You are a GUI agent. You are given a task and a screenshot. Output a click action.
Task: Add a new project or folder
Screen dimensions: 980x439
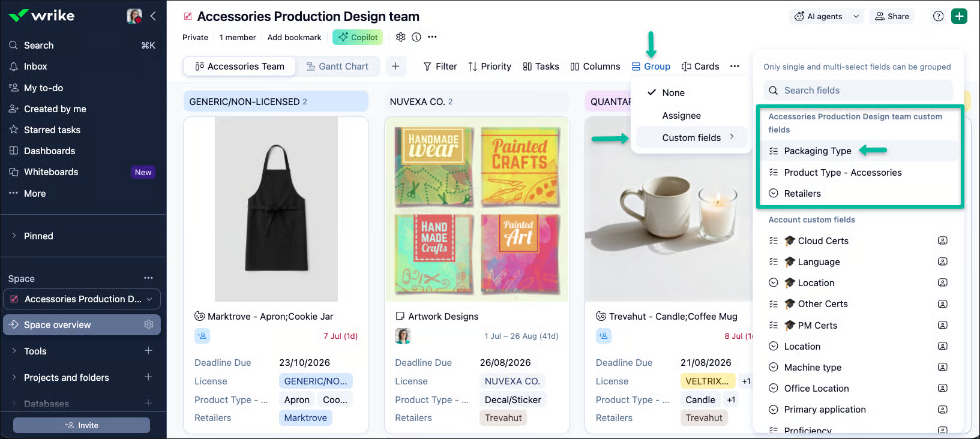(148, 377)
